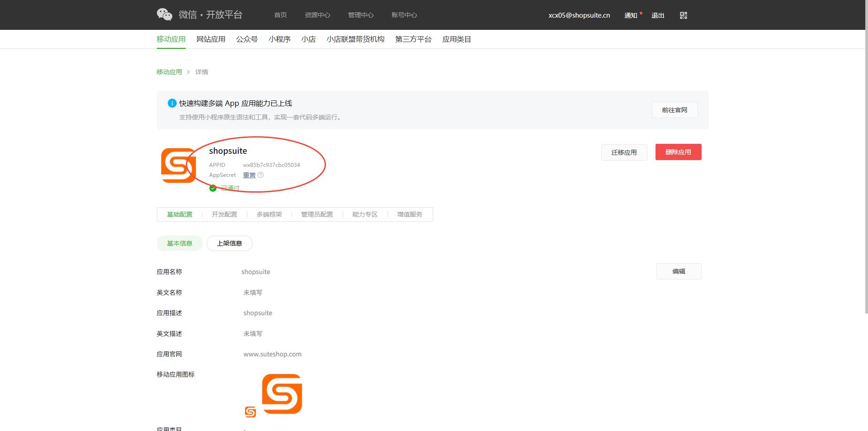Open 资源中心 in top navigation
The height and width of the screenshot is (431, 868).
(x=317, y=15)
